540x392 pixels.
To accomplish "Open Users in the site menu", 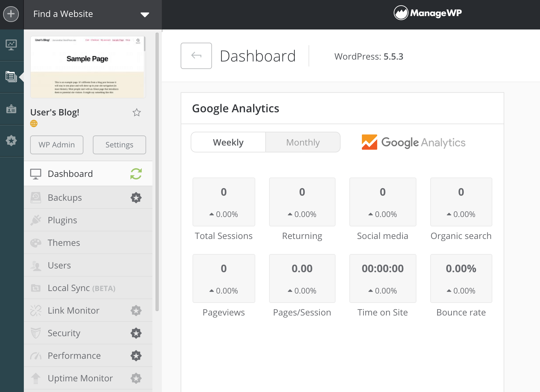I will pos(88,265).
